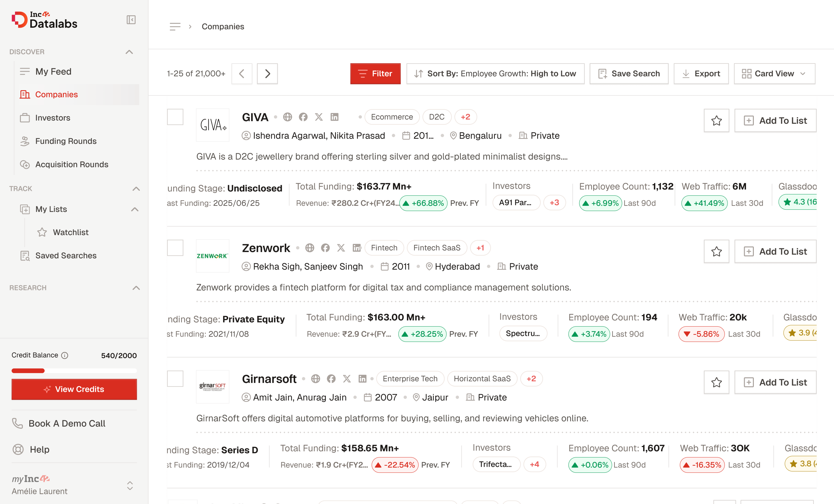Click Girnarsoft's website globe icon
Screen dimensions: 834x504
pyautogui.click(x=315, y=379)
